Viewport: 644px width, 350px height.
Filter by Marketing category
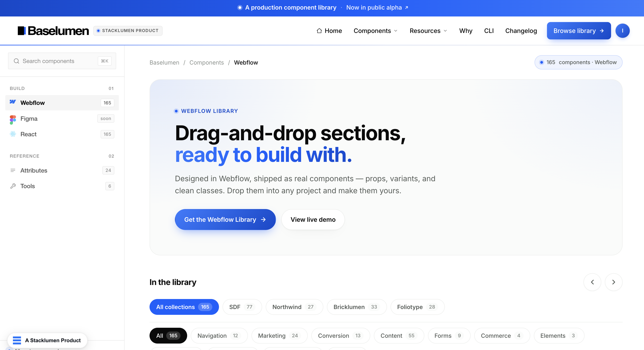pos(279,336)
